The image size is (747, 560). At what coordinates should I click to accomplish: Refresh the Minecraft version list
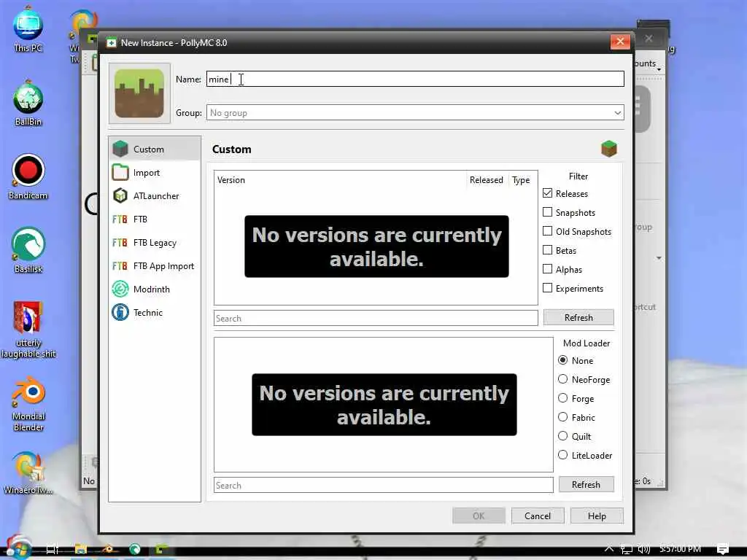click(578, 318)
